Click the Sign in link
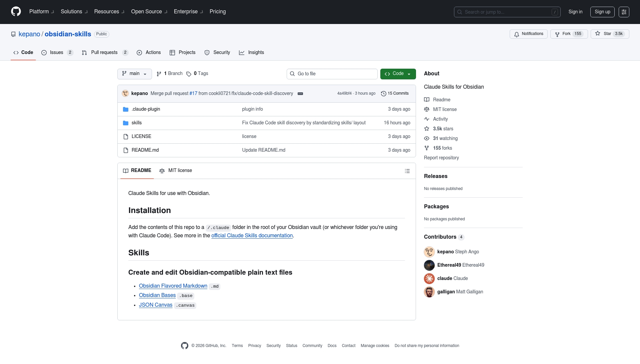This screenshot has width=640, height=364. click(x=575, y=12)
